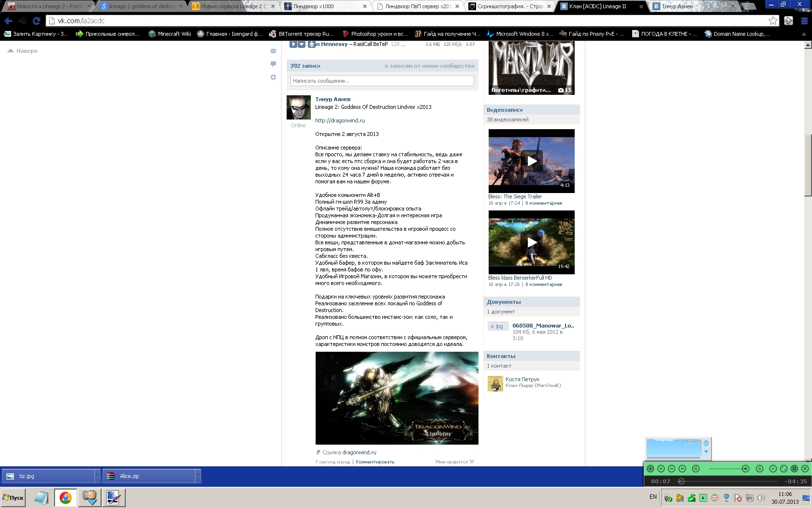Like the post with Мне нравится heart
Image resolution: width=812 pixels, height=508 pixels.
tap(455, 462)
